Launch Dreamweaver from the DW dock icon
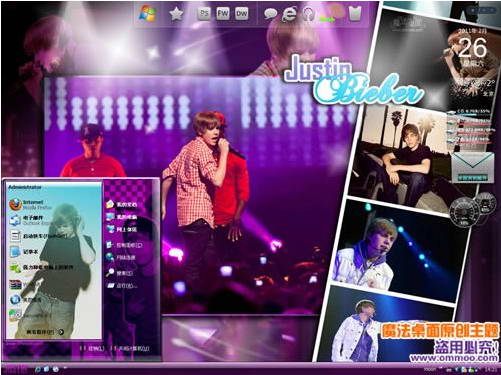Image resolution: width=501 pixels, height=375 pixels. point(242,14)
